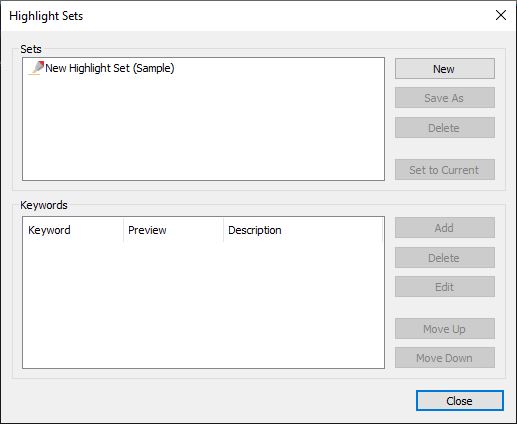
Task: Click empty area of the Keywords list
Action: 203,305
